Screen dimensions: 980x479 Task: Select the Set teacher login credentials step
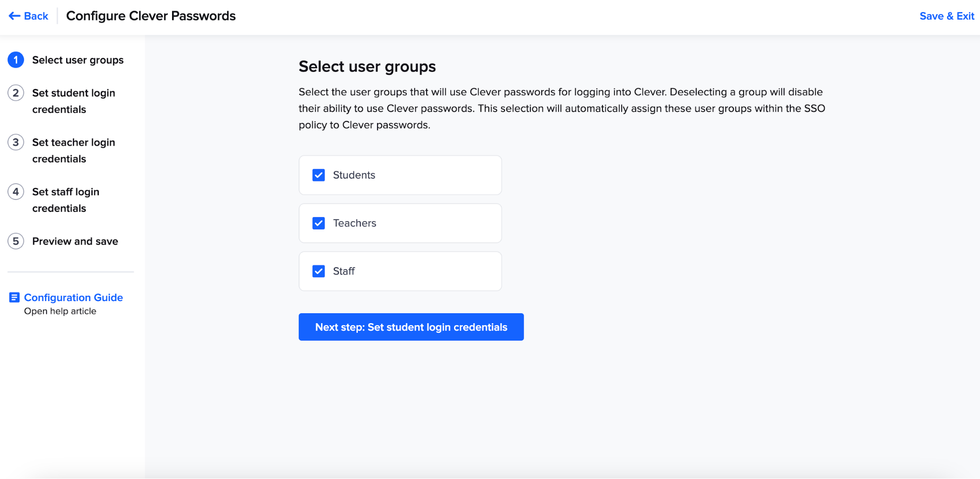point(74,150)
